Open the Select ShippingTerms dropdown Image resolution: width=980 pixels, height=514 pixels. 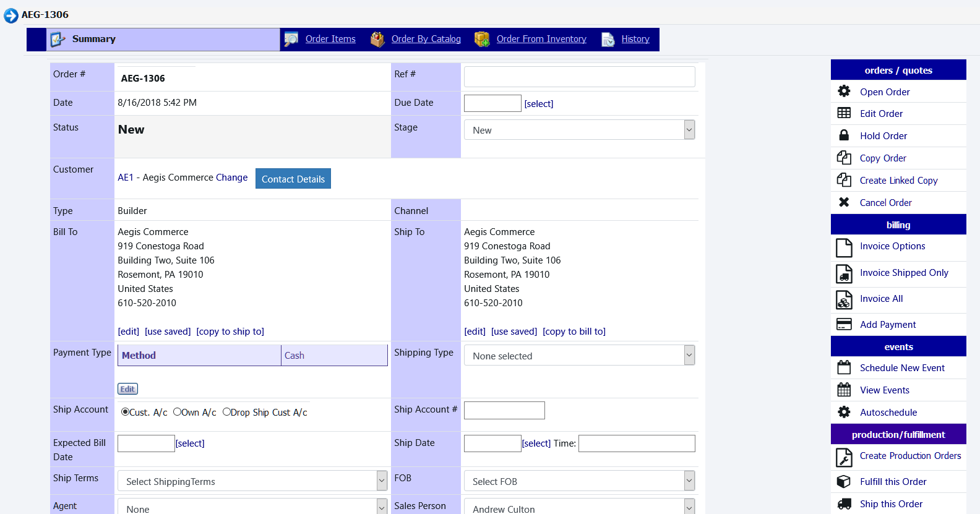[x=252, y=481]
